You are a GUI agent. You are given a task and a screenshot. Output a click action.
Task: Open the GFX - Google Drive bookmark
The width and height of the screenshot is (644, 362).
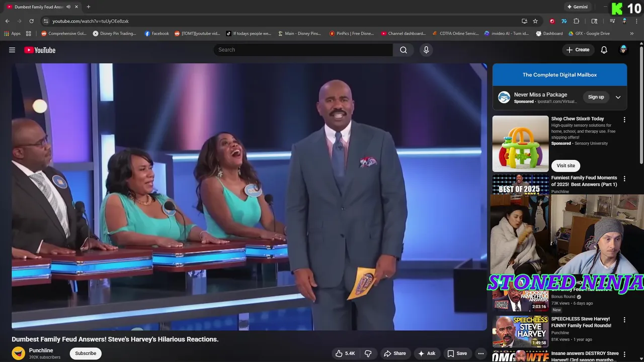589,34
